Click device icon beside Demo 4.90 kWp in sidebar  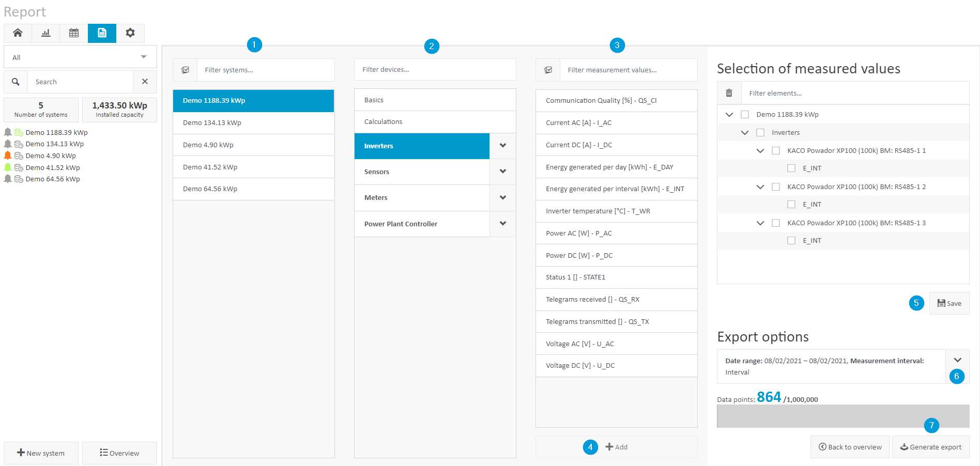(x=19, y=156)
